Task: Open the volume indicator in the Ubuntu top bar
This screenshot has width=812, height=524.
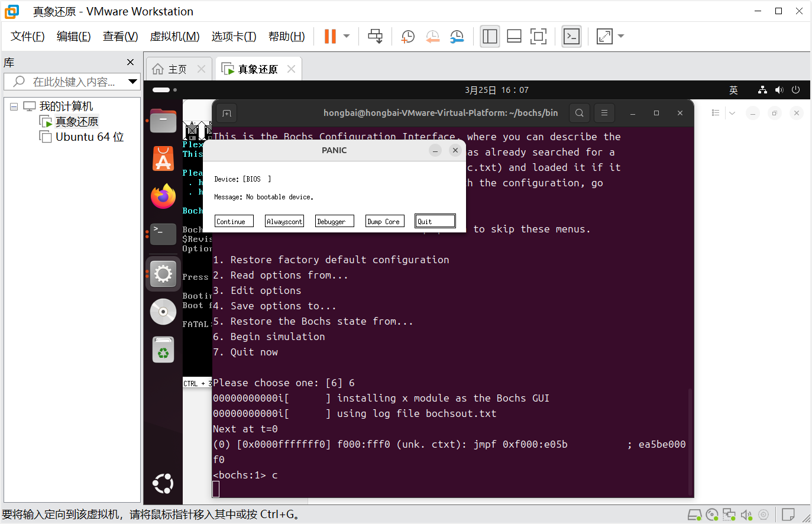Action: 779,90
